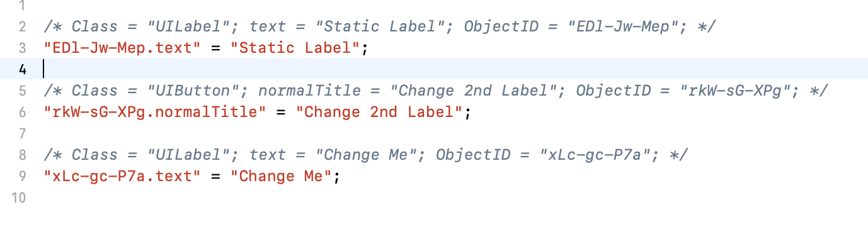Place cursor in "xLc-gc-P7a.text" key
The image size is (868, 234).
click(122, 177)
